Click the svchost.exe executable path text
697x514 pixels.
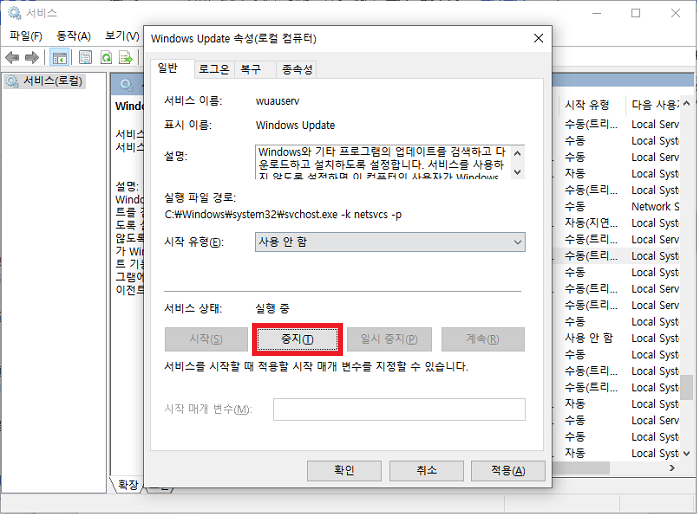pos(283,214)
